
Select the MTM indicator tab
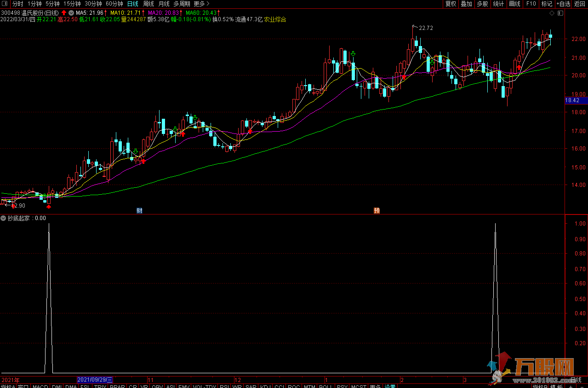[309, 387]
